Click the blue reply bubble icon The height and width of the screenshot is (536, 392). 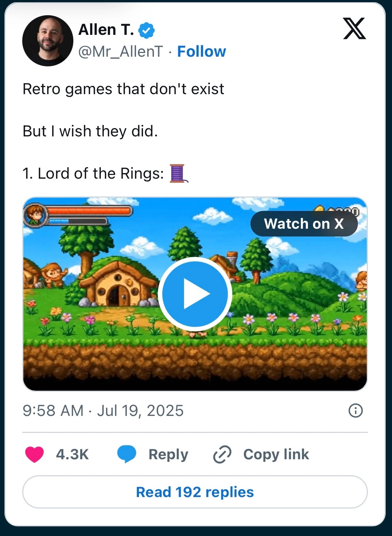[127, 454]
